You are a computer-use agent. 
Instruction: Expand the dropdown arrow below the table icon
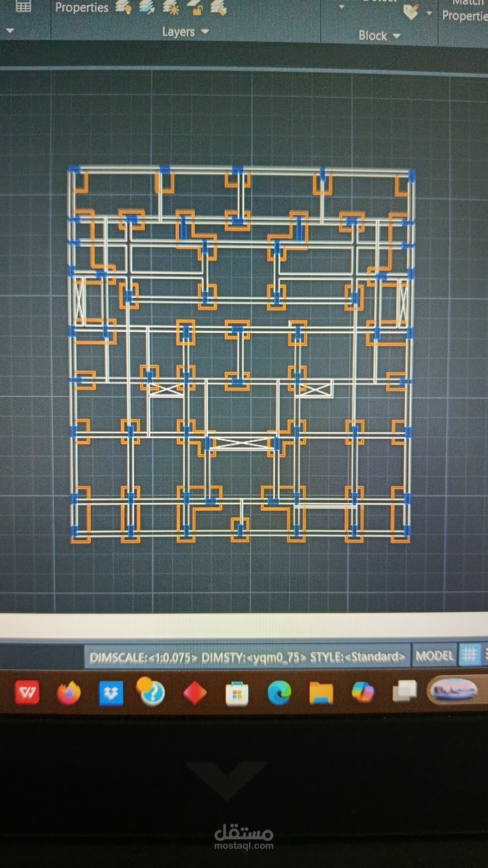(x=10, y=31)
